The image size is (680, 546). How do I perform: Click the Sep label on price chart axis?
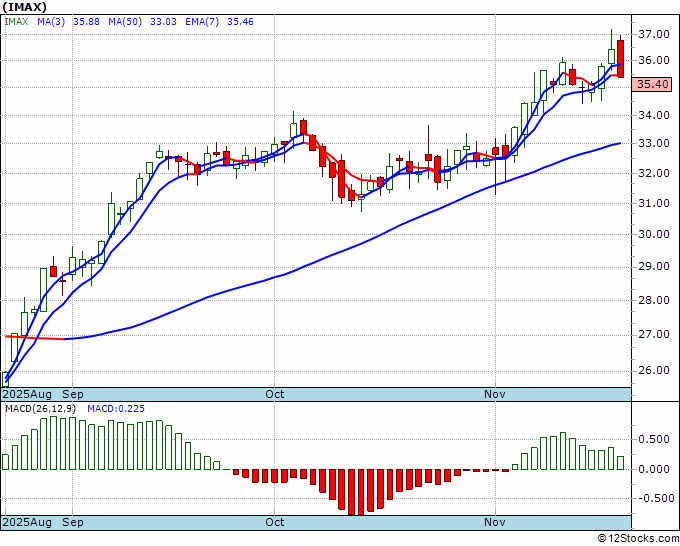pyautogui.click(x=72, y=394)
